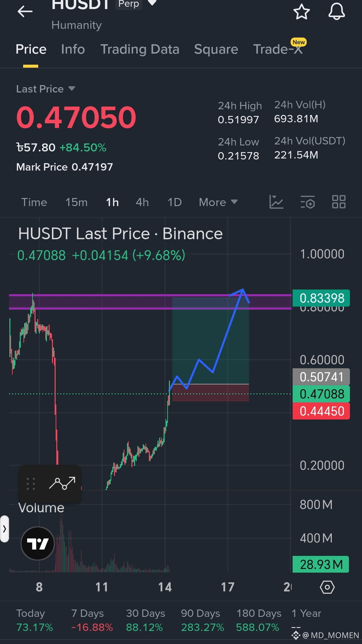This screenshot has width=362, height=644.
Task: Tap the drawing toolbar drag handle dots
Action: point(31,484)
